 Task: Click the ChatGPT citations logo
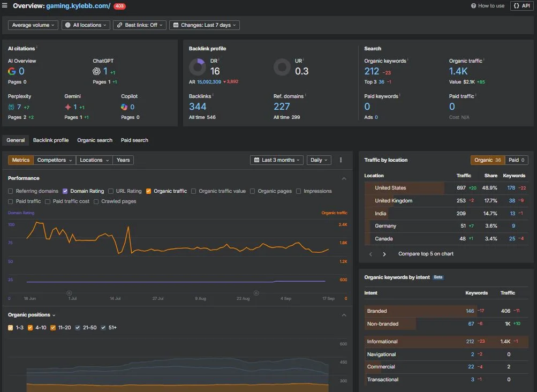96,71
